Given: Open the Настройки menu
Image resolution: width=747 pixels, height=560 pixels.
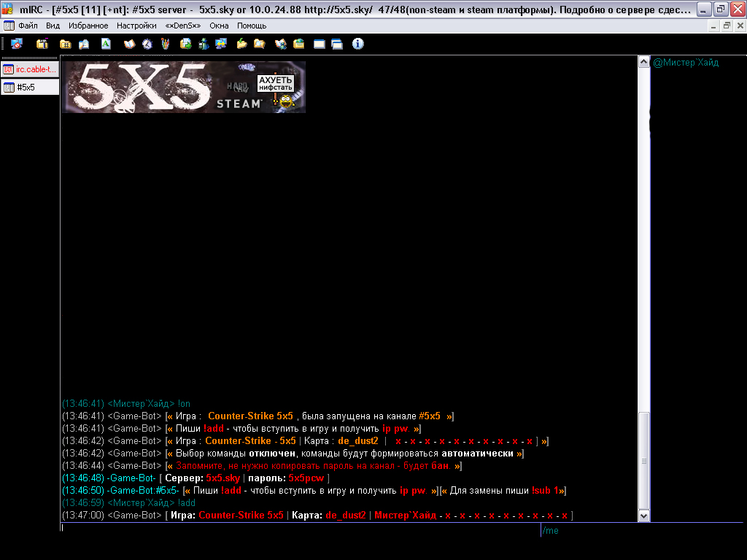Looking at the screenshot, I should [136, 26].
